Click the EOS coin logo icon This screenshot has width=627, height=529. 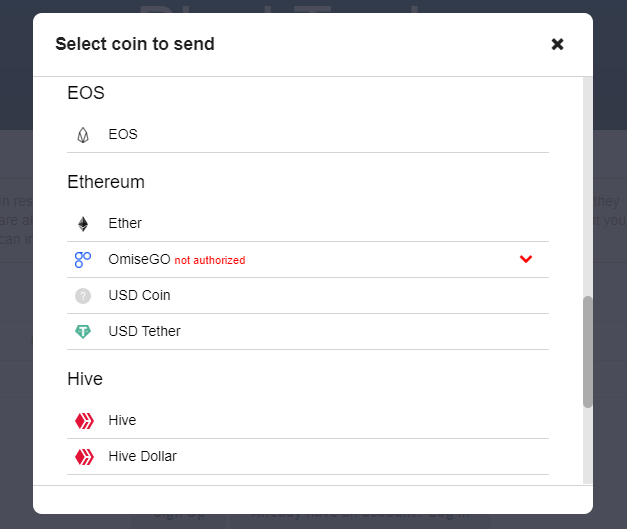[x=83, y=135]
